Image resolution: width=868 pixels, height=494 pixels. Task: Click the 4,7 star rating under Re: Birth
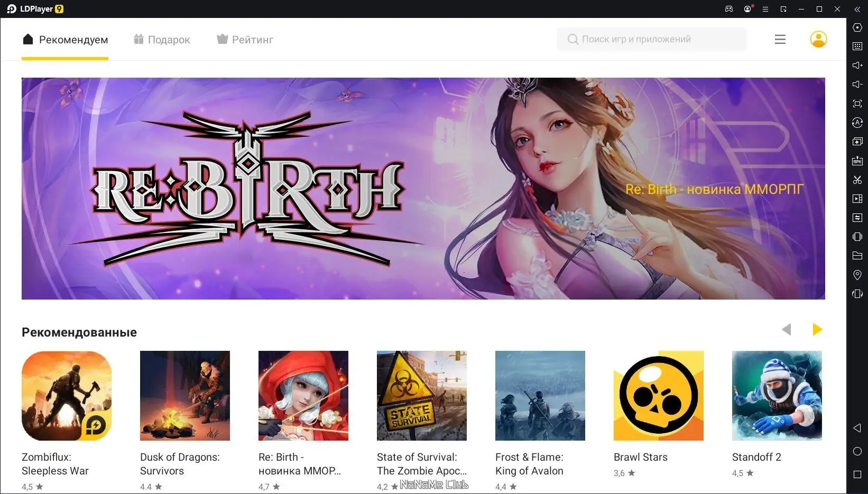[x=269, y=487]
